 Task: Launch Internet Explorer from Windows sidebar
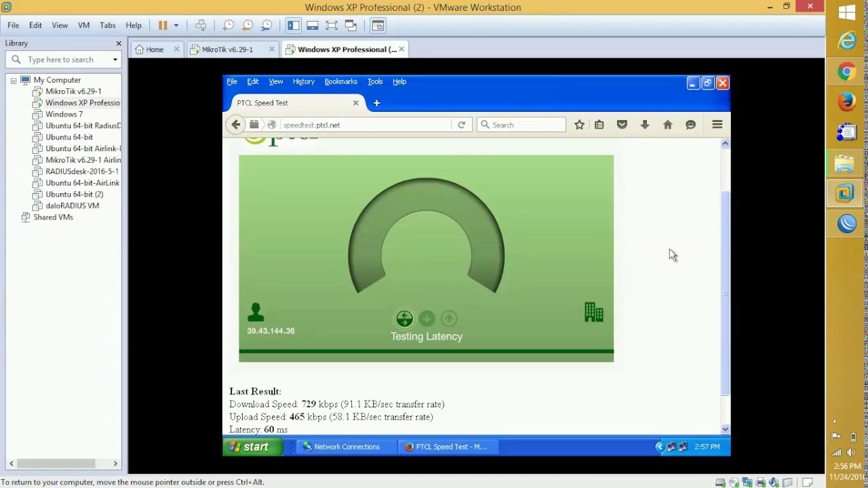point(847,41)
